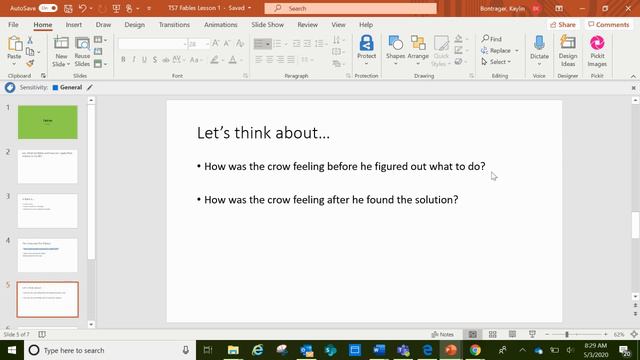This screenshot has width=640, height=360.
Task: Toggle Italic formatting
Action: 134,60
